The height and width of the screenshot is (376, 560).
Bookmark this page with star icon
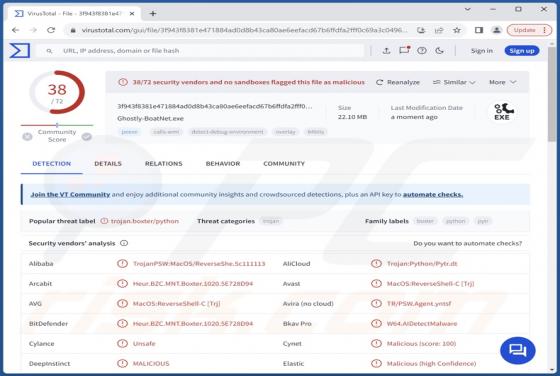click(457, 30)
